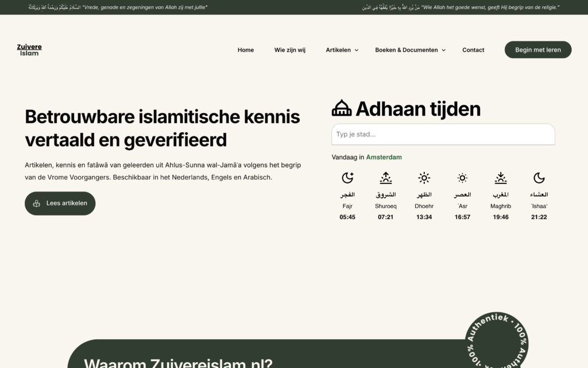Click the Arabic label الظهر
Screen dimensions: 588x368
[x=424, y=194]
